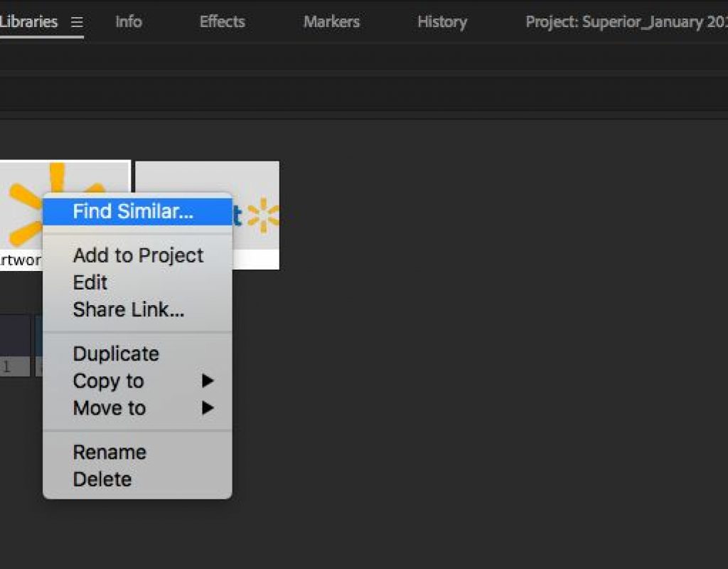This screenshot has height=569, width=728.
Task: Open the Markers tab
Action: [x=331, y=22]
